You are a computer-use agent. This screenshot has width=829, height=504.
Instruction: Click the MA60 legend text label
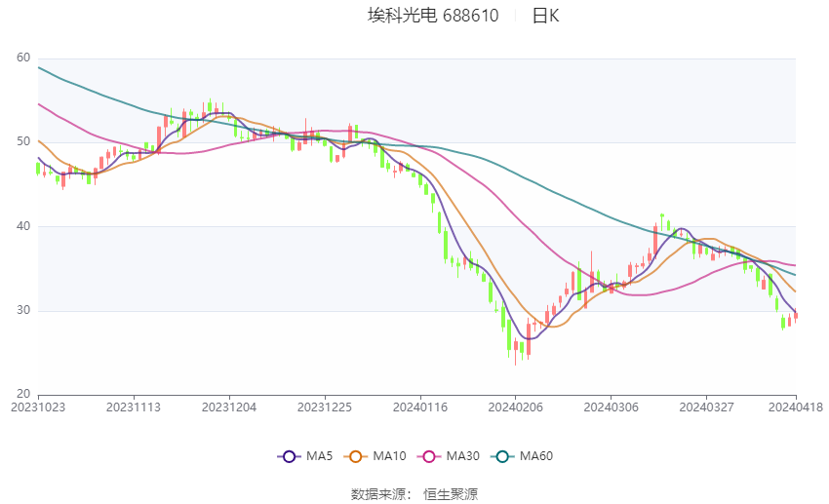point(536,456)
